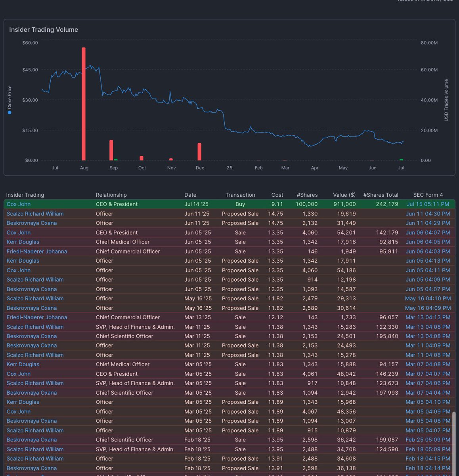Viewport: 459px width, 476px height.
Task: Click the 142,179 total shares cell
Action: coord(387,232)
